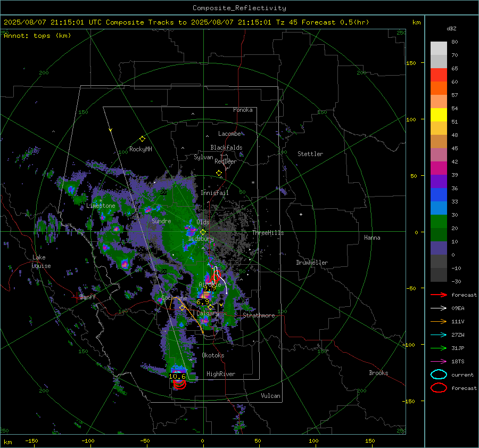Click the asterisk marker above Limestone
The height and width of the screenshot is (448, 479).
click(101, 201)
